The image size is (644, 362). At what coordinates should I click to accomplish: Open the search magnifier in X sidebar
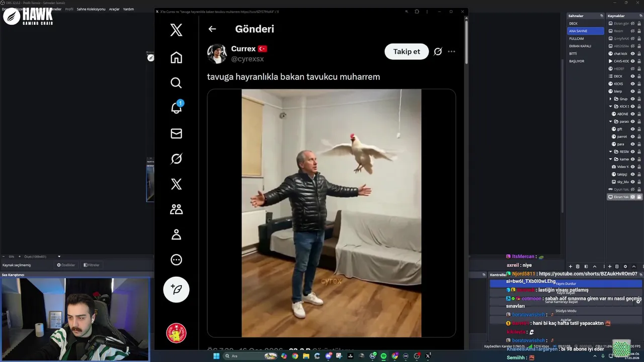click(176, 82)
